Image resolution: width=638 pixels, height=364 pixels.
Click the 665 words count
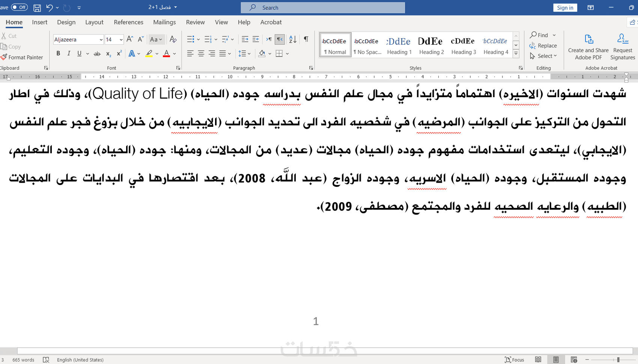pos(23,359)
